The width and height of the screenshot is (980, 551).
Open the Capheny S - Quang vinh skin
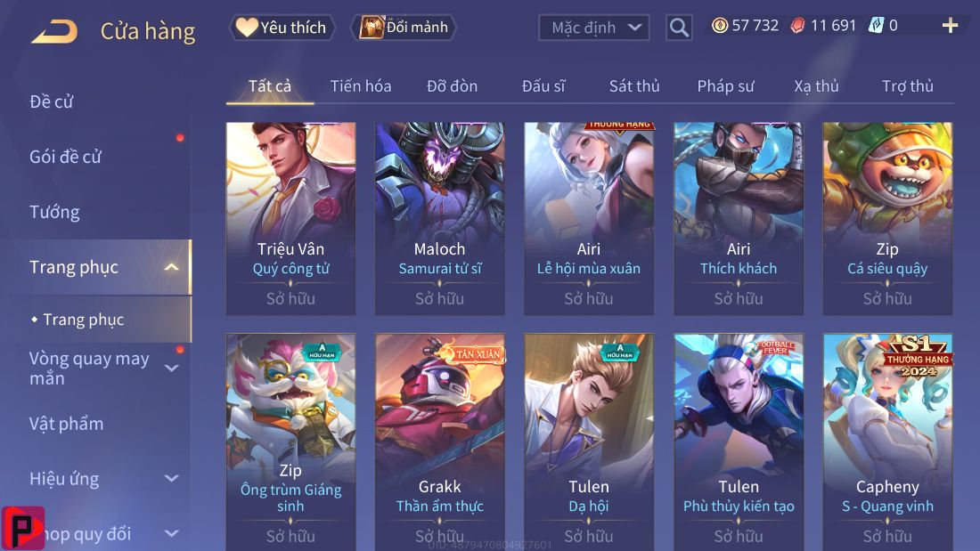click(x=887, y=442)
